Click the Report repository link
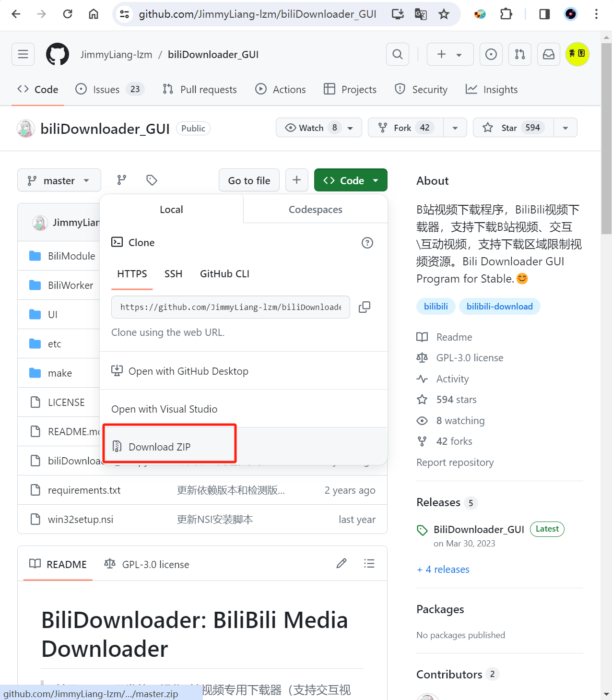Viewport: 612px width, 700px height. [455, 462]
